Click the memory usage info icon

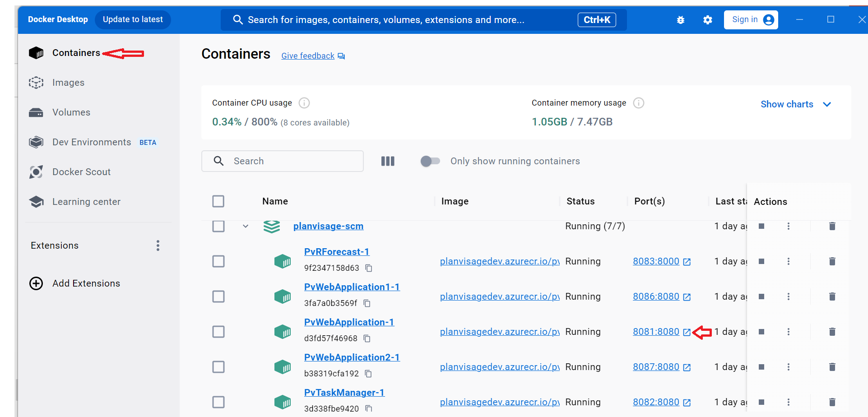tap(639, 103)
